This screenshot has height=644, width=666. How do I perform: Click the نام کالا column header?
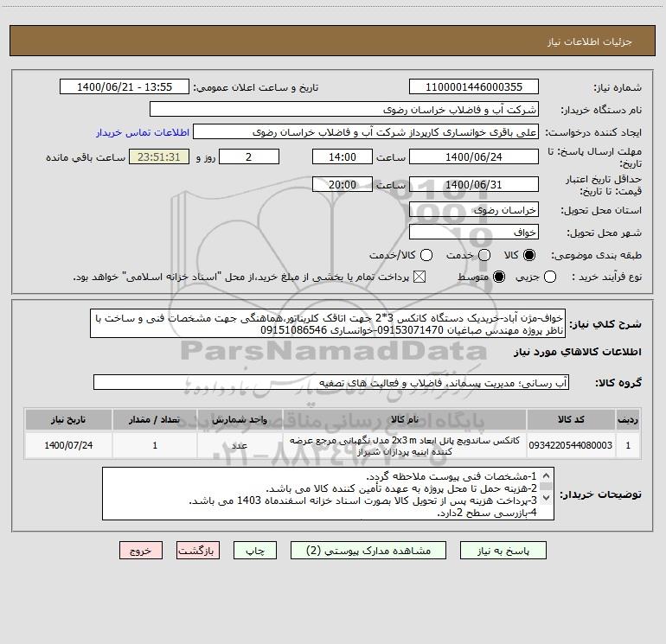point(405,419)
